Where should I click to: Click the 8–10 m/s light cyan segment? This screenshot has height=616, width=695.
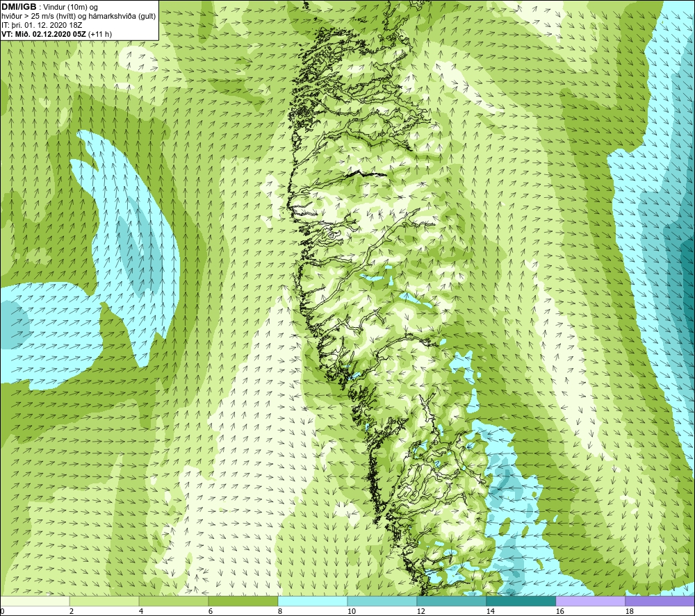(x=313, y=601)
